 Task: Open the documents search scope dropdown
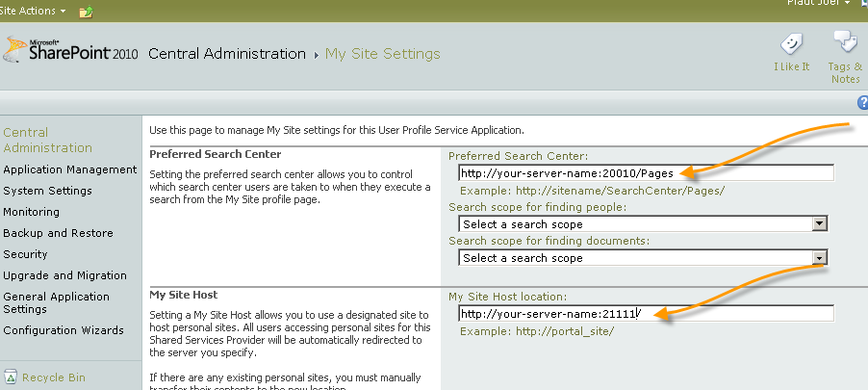click(x=643, y=258)
